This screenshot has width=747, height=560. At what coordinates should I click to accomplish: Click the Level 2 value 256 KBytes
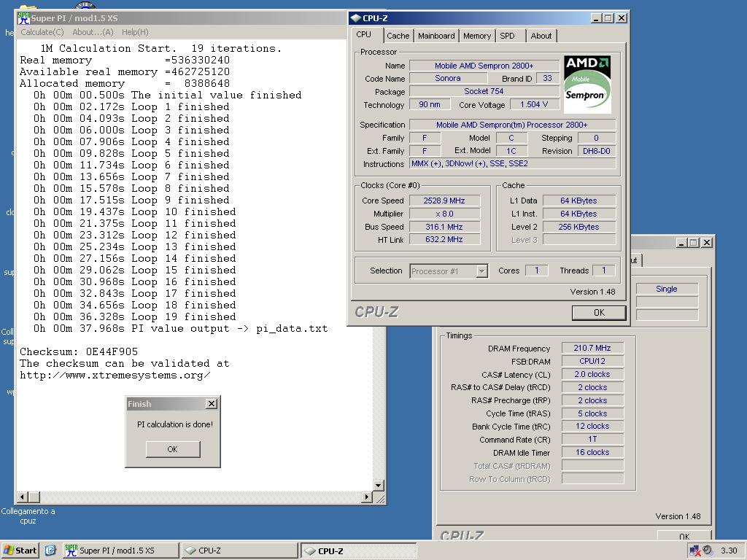578,227
